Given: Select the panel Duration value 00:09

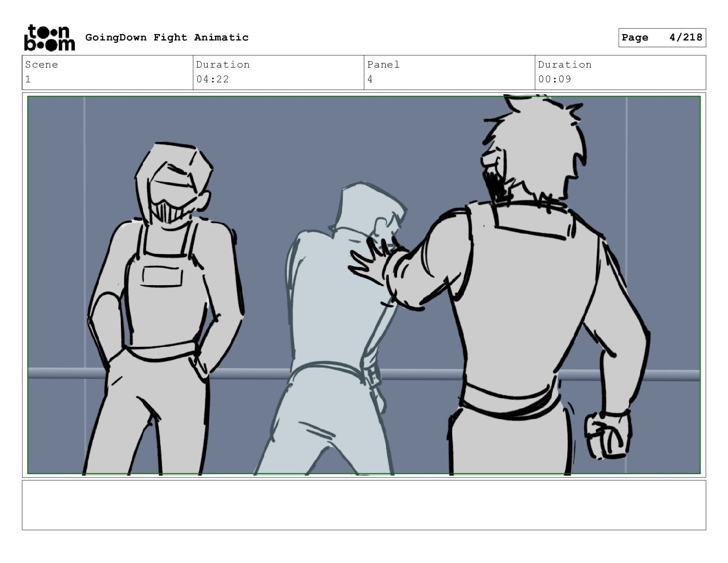Looking at the screenshot, I should click(x=555, y=79).
